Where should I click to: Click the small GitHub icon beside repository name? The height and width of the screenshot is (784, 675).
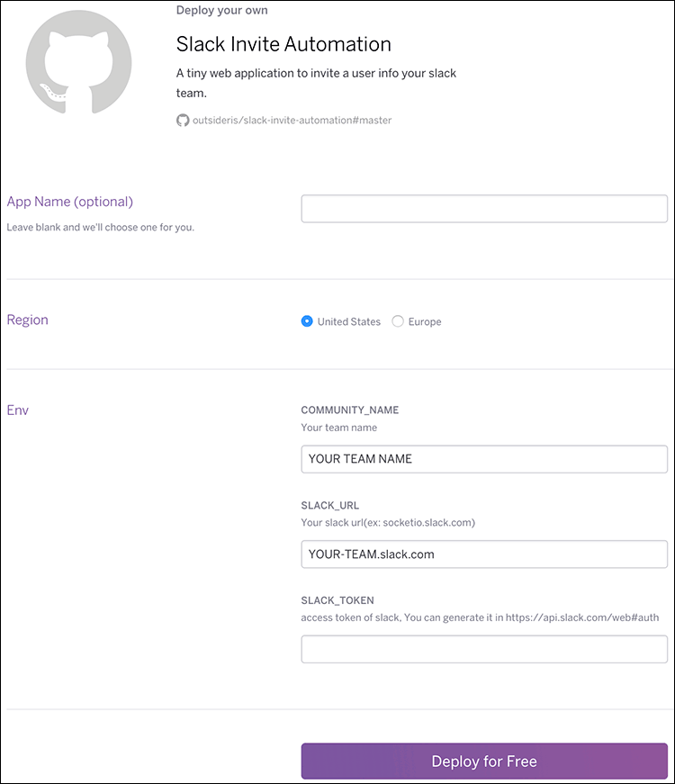(183, 120)
